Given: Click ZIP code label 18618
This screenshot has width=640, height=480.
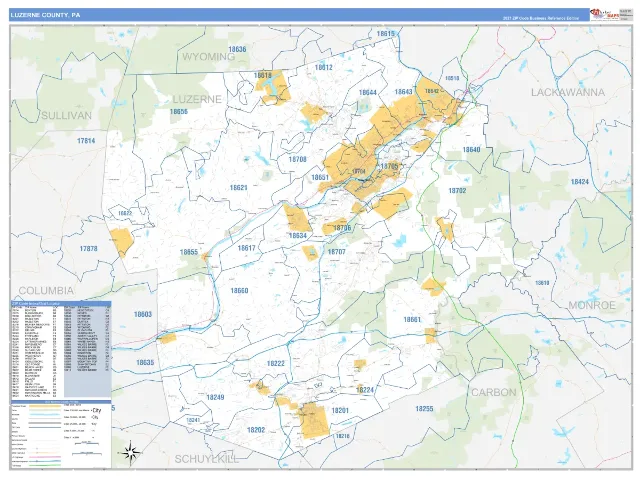Looking at the screenshot, I should tap(262, 75).
